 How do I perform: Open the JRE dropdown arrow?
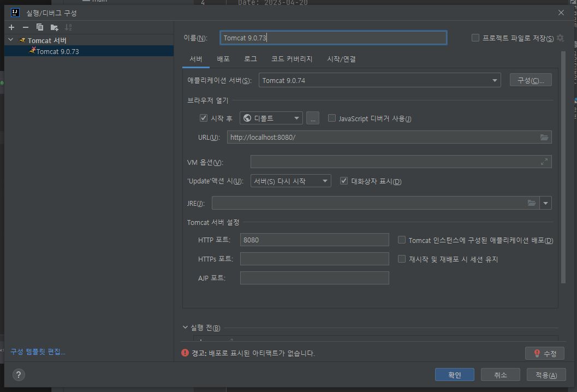(x=545, y=203)
